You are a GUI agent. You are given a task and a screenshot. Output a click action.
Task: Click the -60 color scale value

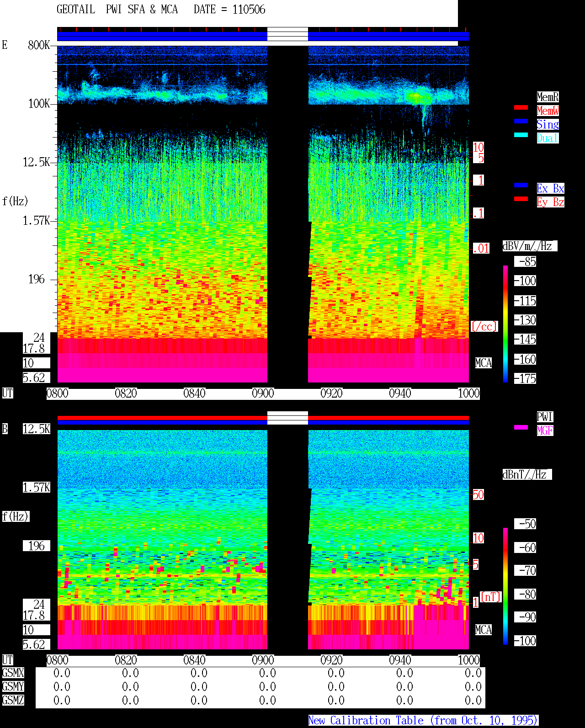(x=525, y=547)
